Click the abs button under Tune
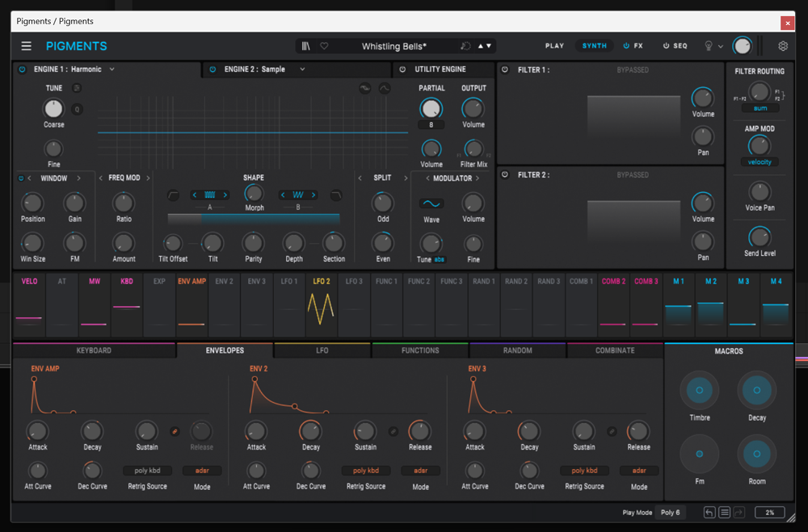The image size is (808, 532). (440, 259)
